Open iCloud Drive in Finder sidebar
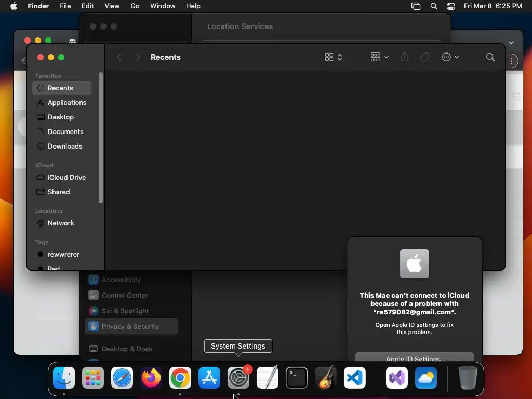Image resolution: width=532 pixels, height=399 pixels. point(62,178)
